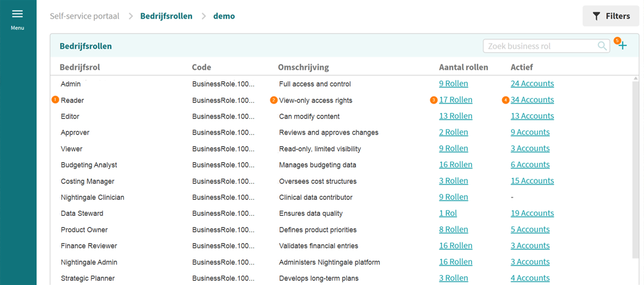
Task: Open 1 Rol link for Data Steward
Action: click(x=448, y=214)
